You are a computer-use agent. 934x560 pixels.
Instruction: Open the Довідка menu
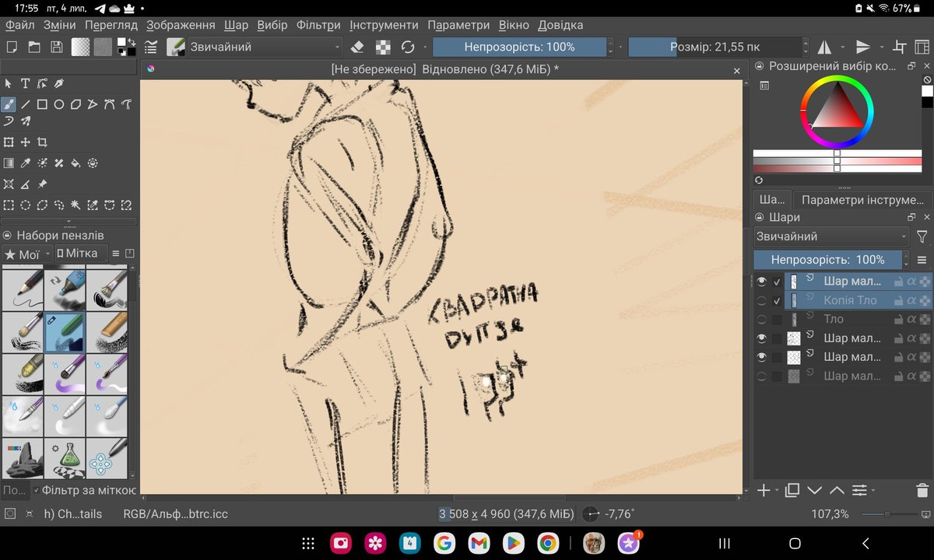pyautogui.click(x=560, y=25)
